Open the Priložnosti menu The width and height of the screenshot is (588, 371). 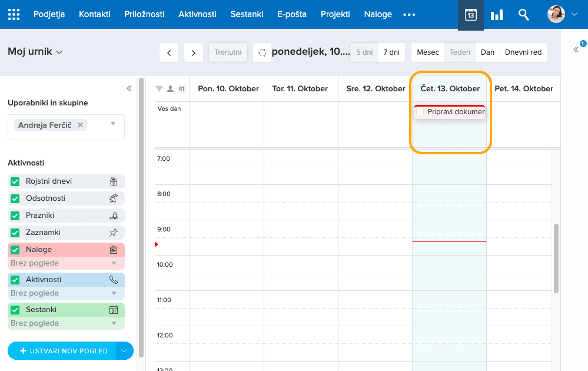point(144,14)
